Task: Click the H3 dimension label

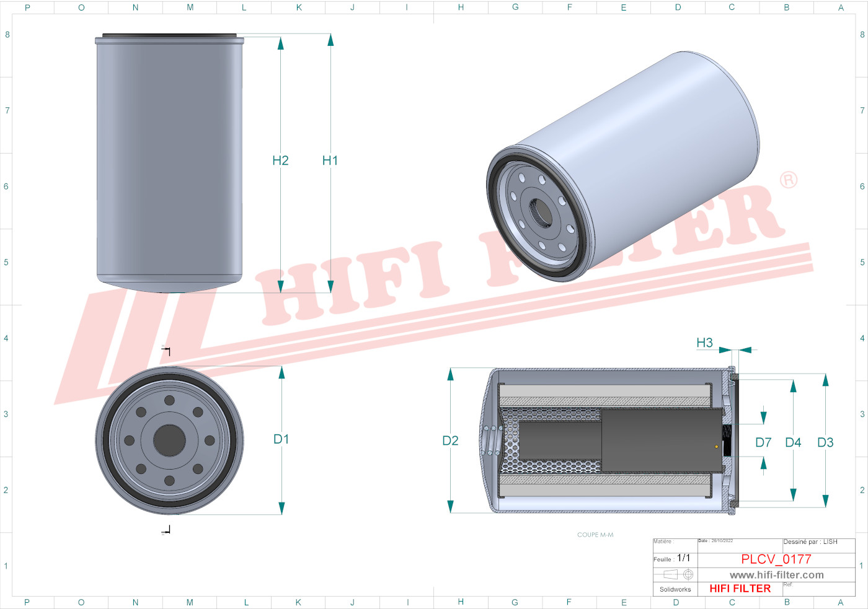Action: point(704,343)
